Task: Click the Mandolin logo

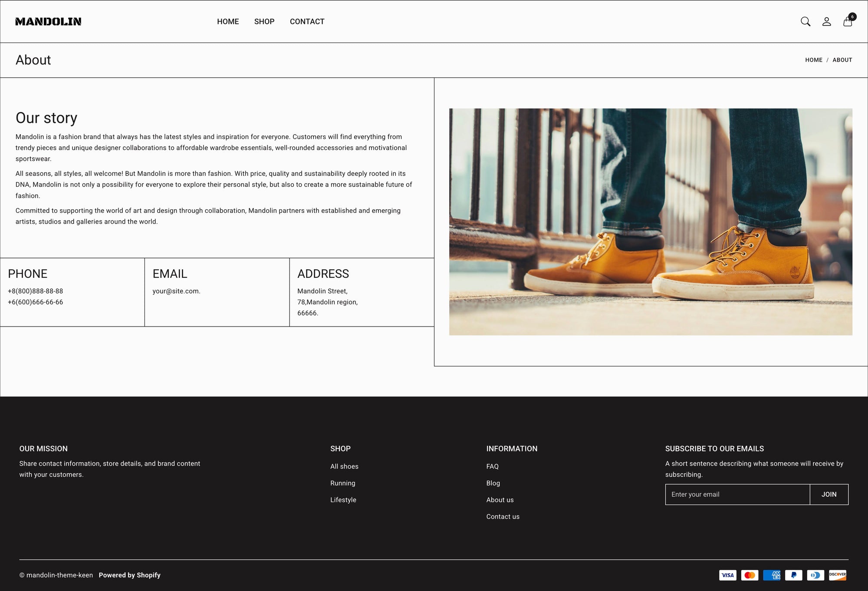Action: 48,22
